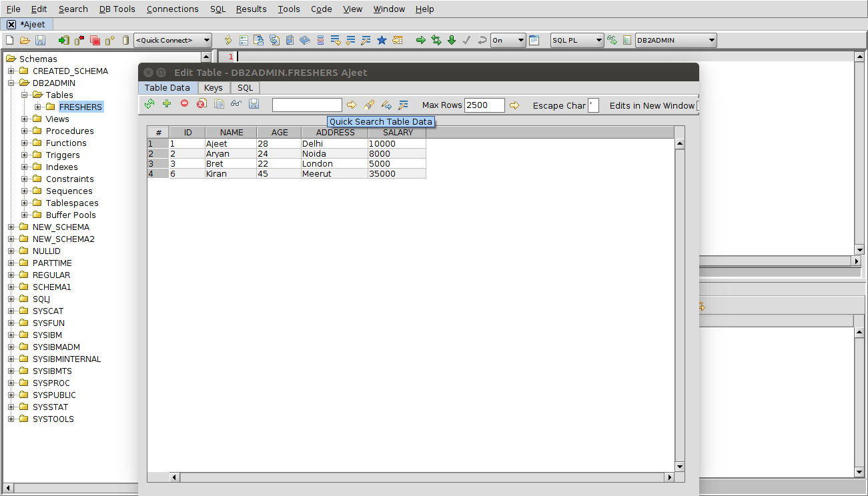
Task: Click the Escape Char input field
Action: tap(593, 105)
